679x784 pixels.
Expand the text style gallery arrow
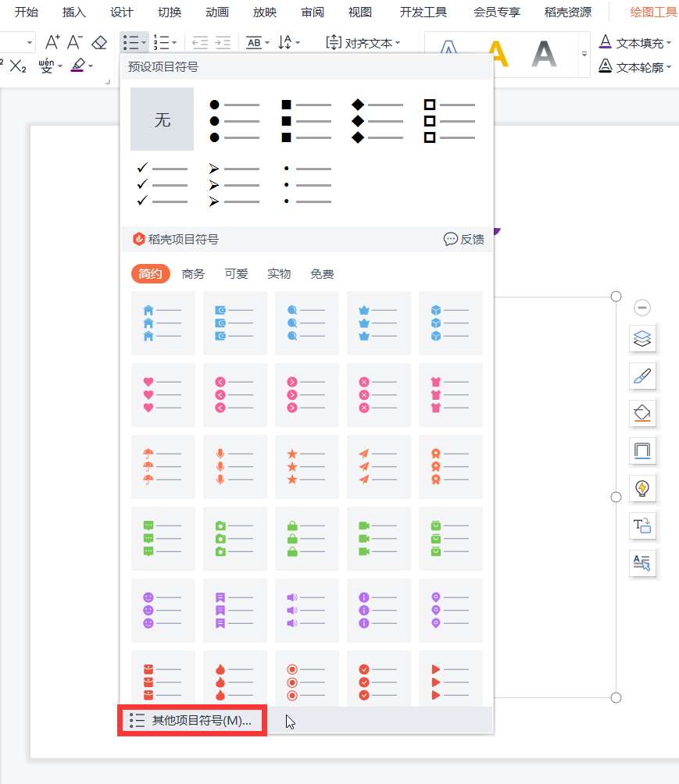[584, 54]
